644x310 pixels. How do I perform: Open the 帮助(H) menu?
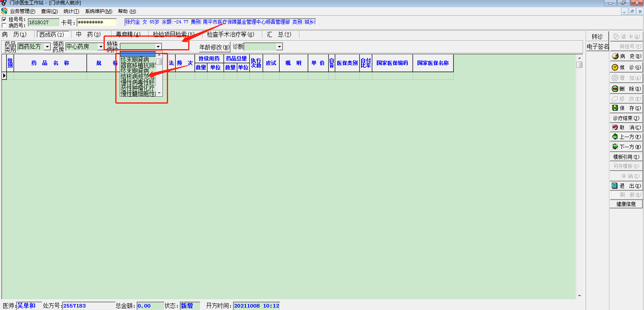pos(127,11)
